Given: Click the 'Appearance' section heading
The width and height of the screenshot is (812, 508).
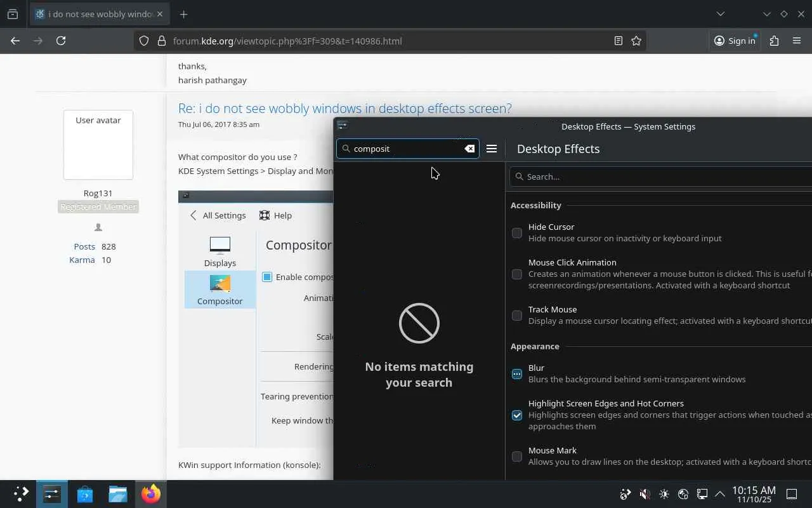Looking at the screenshot, I should (x=535, y=346).
